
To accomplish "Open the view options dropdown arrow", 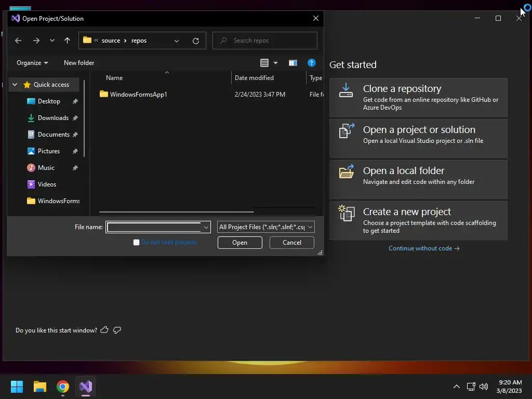I will pyautogui.click(x=275, y=63).
